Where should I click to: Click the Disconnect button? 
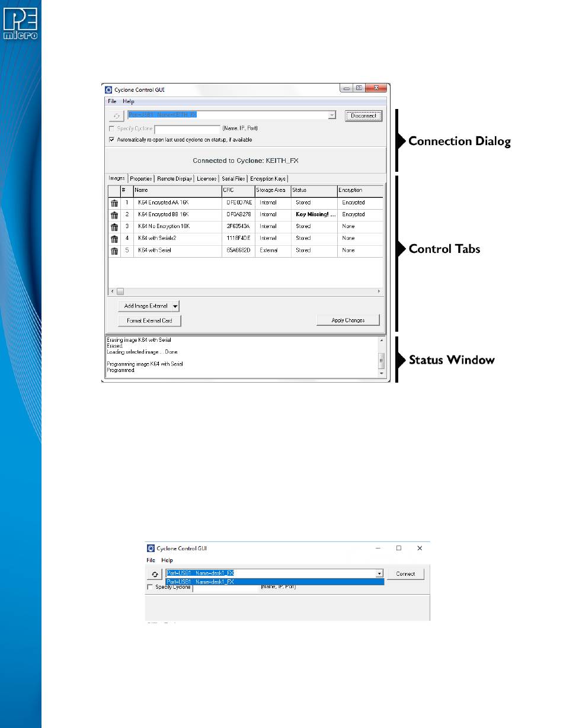click(363, 116)
